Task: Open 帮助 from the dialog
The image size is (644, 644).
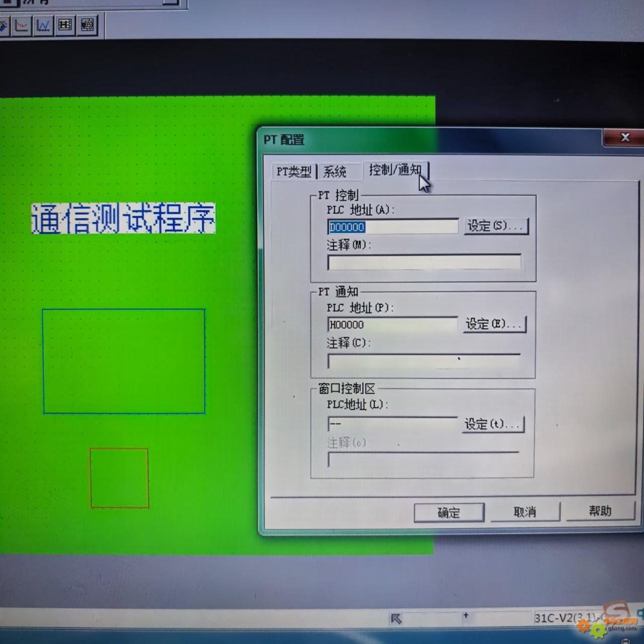Action: pos(600,511)
